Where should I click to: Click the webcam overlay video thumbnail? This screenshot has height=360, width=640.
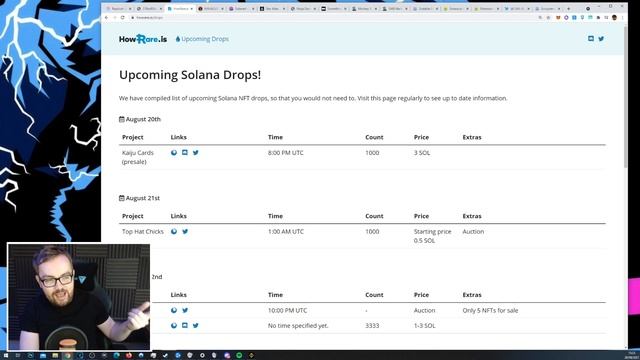click(79, 297)
